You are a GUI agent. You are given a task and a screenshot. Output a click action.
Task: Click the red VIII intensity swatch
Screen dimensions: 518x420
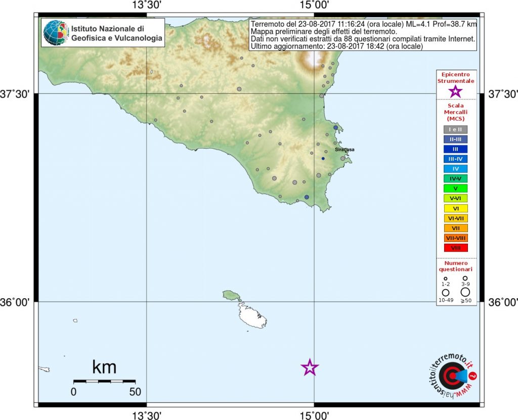[x=455, y=248]
